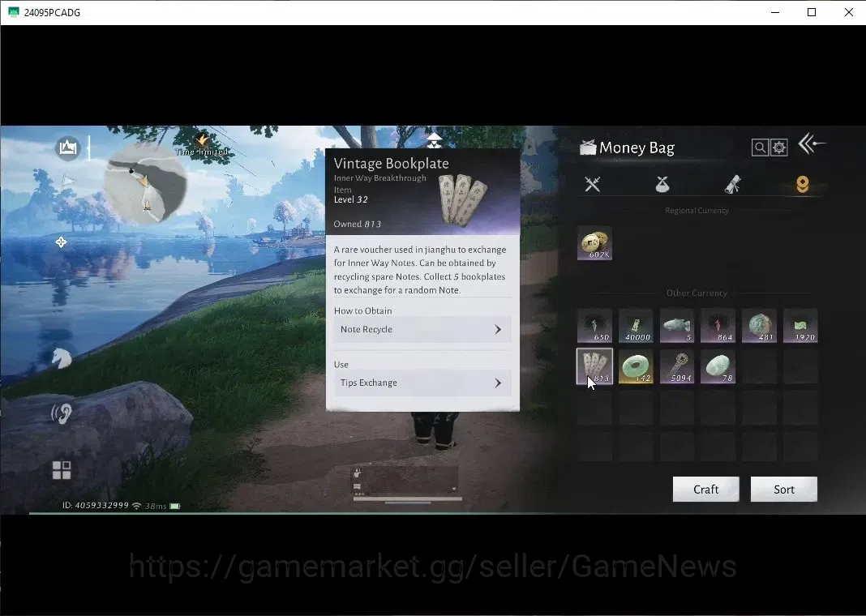Click the Craft button
Viewport: 866px width, 616px height.
[705, 489]
